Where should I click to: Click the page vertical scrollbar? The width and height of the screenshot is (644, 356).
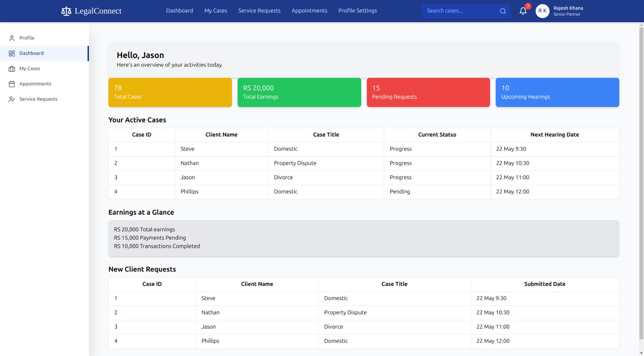coord(641,183)
